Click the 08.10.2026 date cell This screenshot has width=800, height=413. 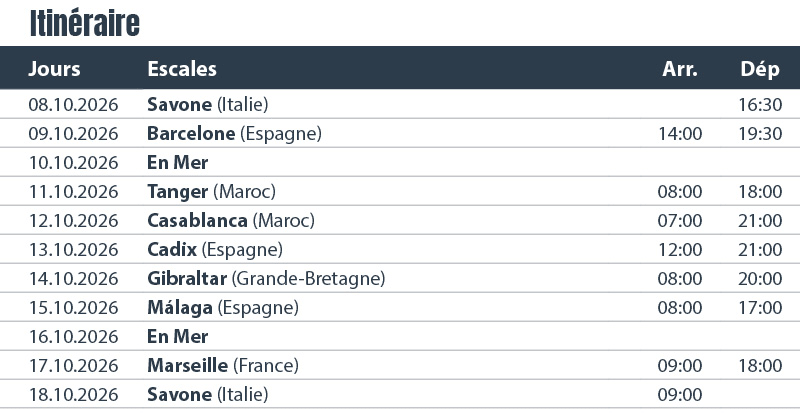(74, 104)
